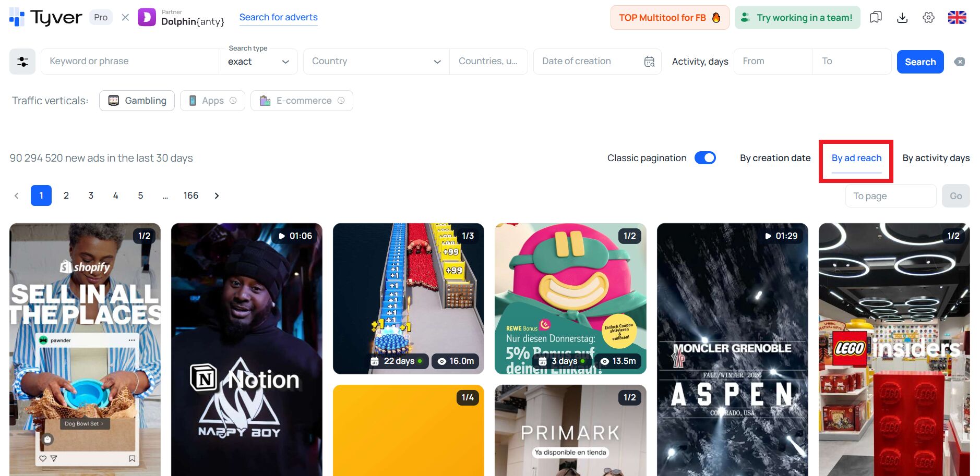Select the E-commerce traffic vertical

302,101
